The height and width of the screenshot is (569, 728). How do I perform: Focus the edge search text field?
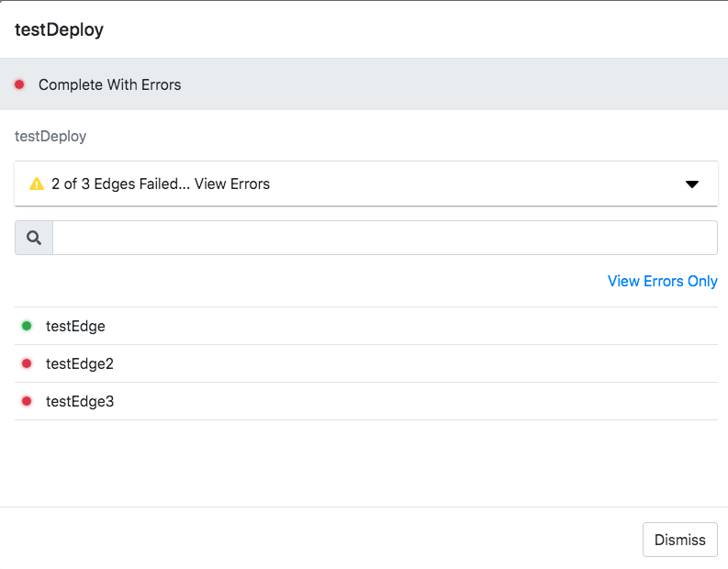click(385, 238)
